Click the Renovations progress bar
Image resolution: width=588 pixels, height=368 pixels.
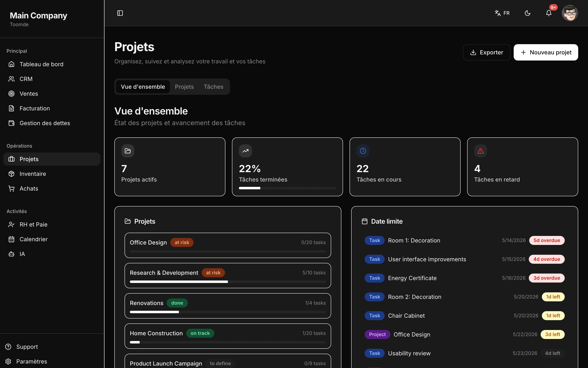228,312
